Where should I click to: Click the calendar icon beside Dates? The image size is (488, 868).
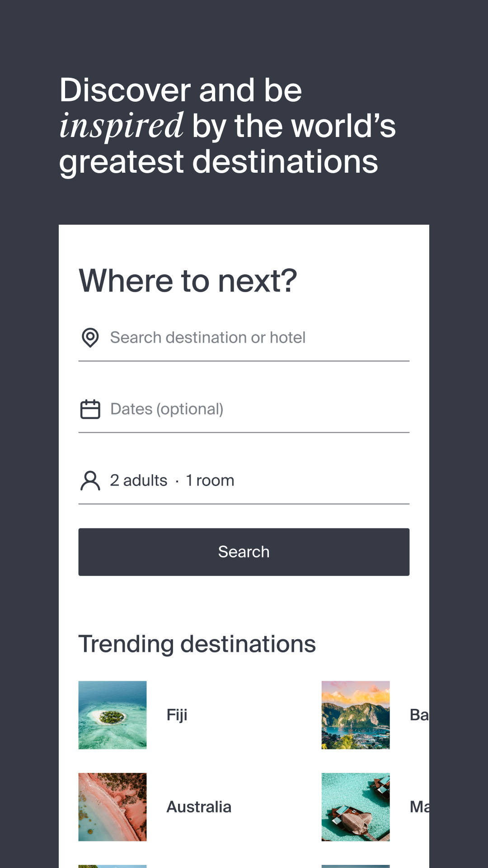90,409
